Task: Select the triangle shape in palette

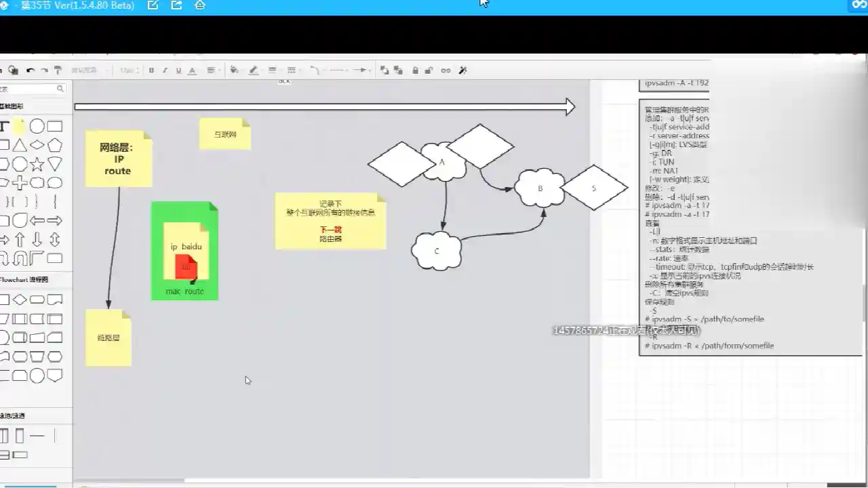Action: click(x=20, y=145)
